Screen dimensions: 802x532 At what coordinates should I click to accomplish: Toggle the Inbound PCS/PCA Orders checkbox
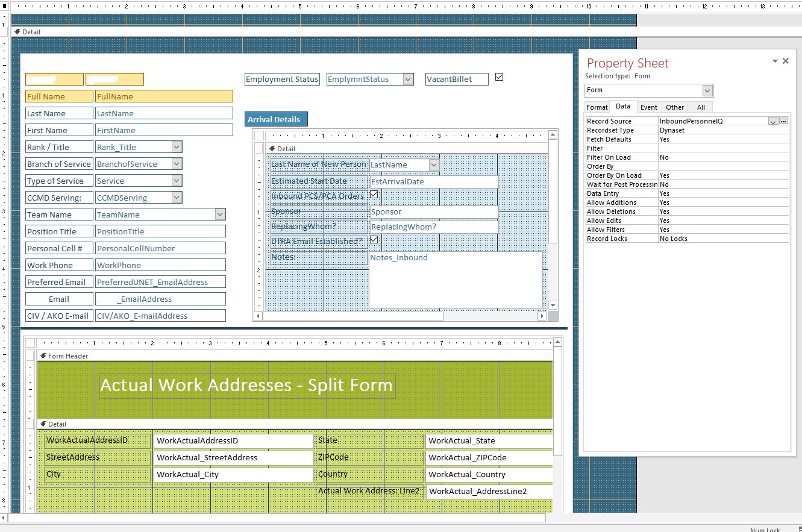pyautogui.click(x=374, y=195)
